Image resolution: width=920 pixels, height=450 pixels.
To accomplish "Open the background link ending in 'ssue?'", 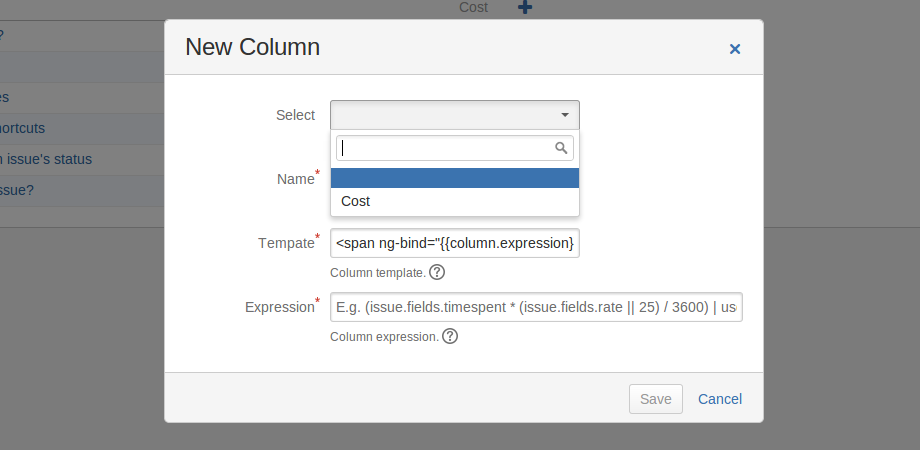I will (x=17, y=190).
